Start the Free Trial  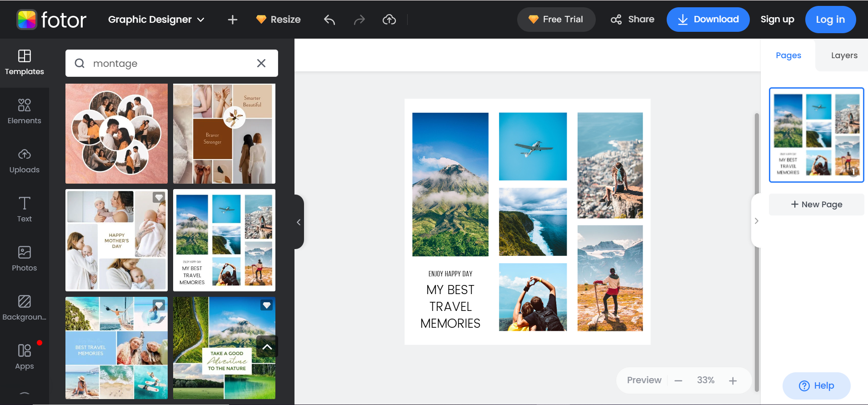click(x=556, y=20)
